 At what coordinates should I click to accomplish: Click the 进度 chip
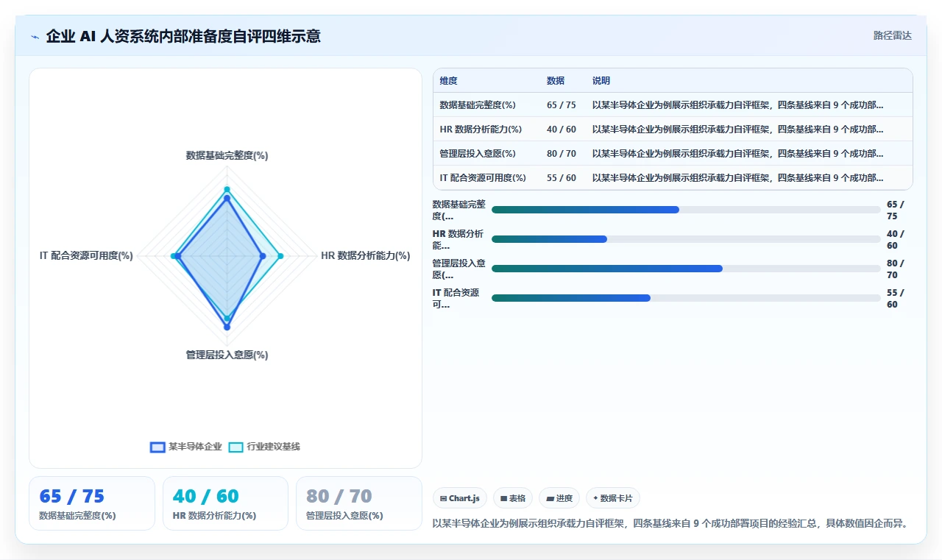(559, 498)
